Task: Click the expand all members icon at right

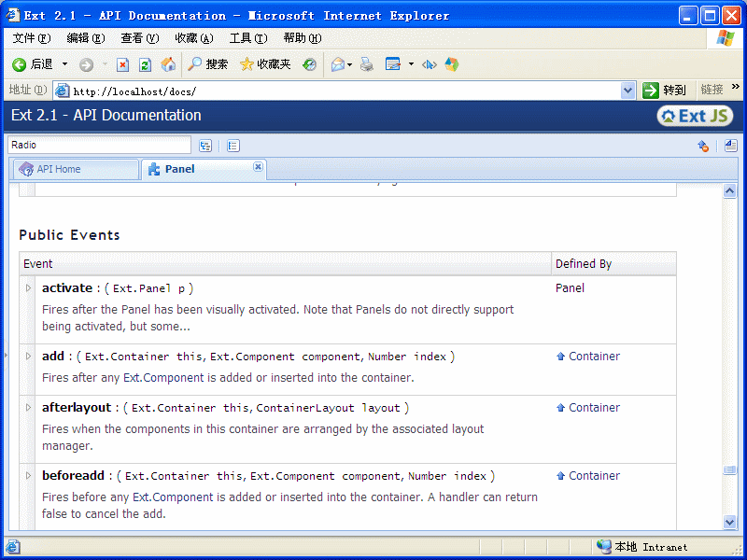Action: coord(731,146)
